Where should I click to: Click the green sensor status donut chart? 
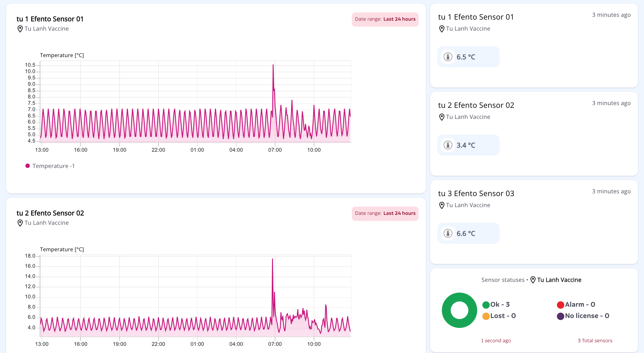pos(460,310)
